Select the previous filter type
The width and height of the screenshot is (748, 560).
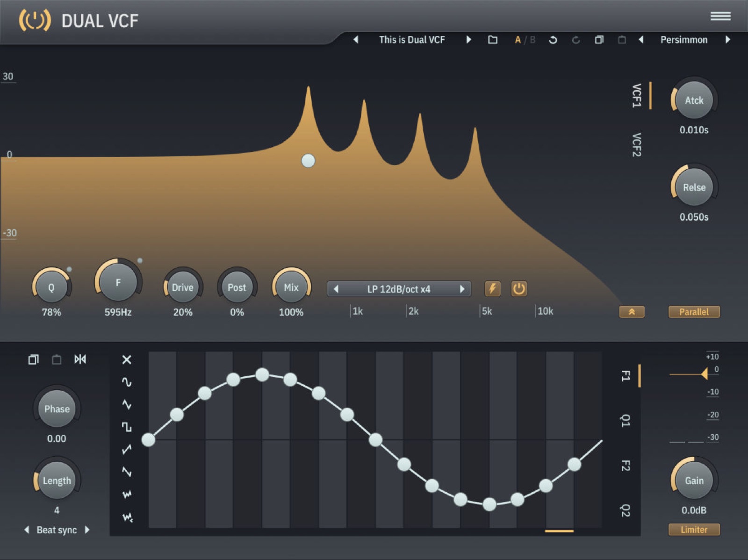pos(336,289)
